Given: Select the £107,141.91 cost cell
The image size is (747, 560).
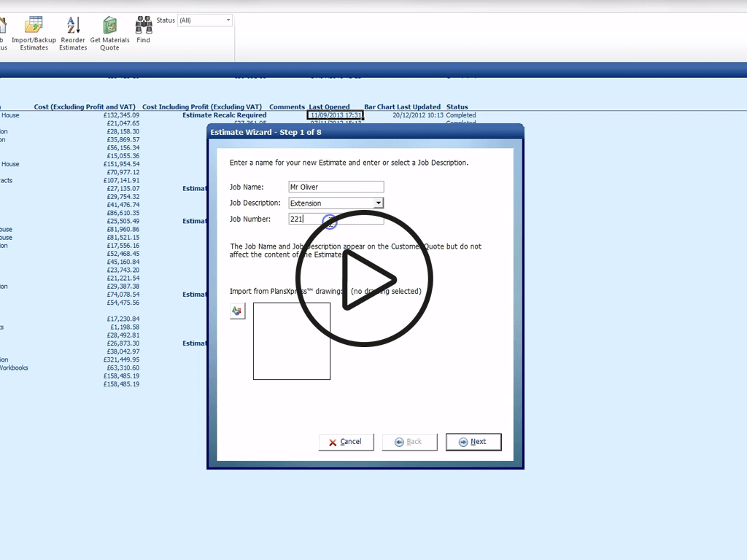Looking at the screenshot, I should tap(122, 181).
